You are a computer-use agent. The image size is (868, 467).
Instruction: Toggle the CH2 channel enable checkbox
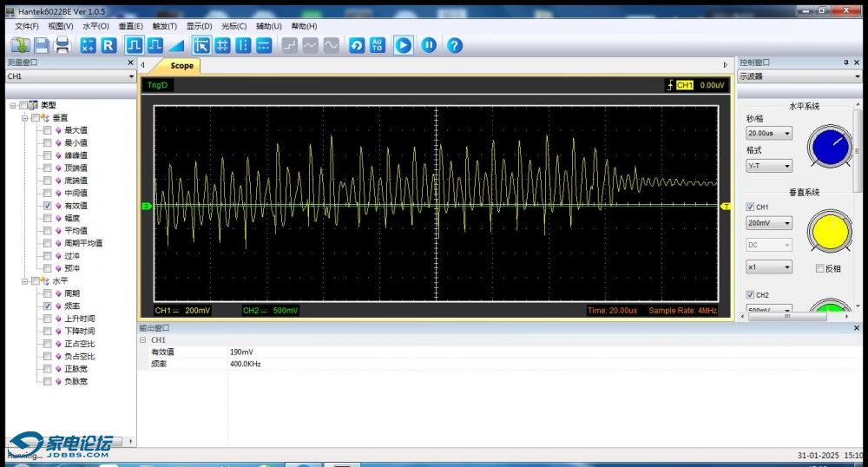pyautogui.click(x=750, y=295)
